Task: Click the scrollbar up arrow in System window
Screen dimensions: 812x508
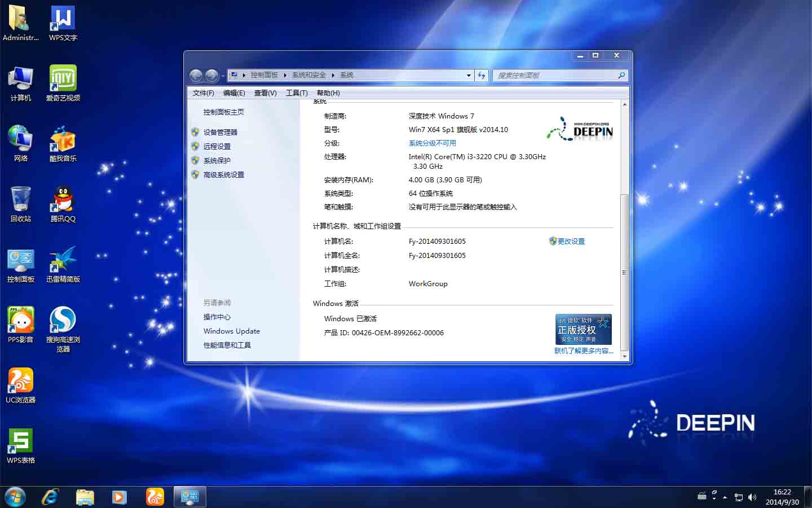Action: pos(624,105)
